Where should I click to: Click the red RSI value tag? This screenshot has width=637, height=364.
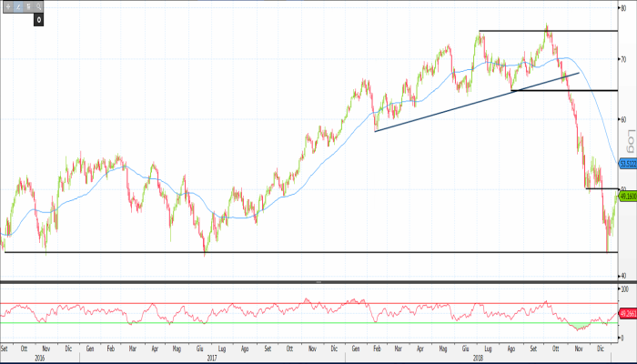tap(626, 314)
